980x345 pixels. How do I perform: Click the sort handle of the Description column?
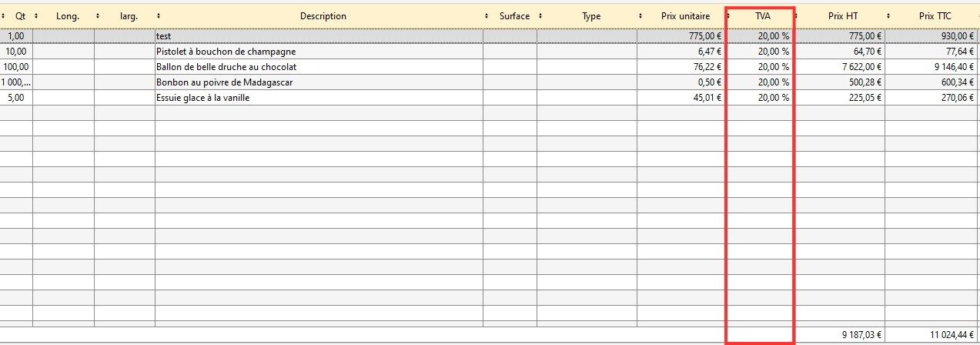pyautogui.click(x=487, y=16)
